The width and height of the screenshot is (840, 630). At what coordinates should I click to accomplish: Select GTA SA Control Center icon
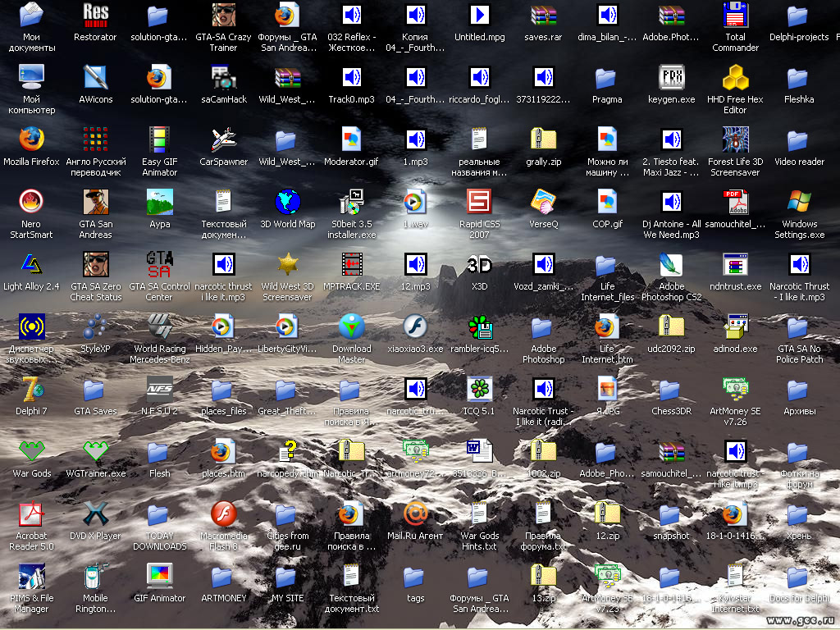tap(159, 264)
